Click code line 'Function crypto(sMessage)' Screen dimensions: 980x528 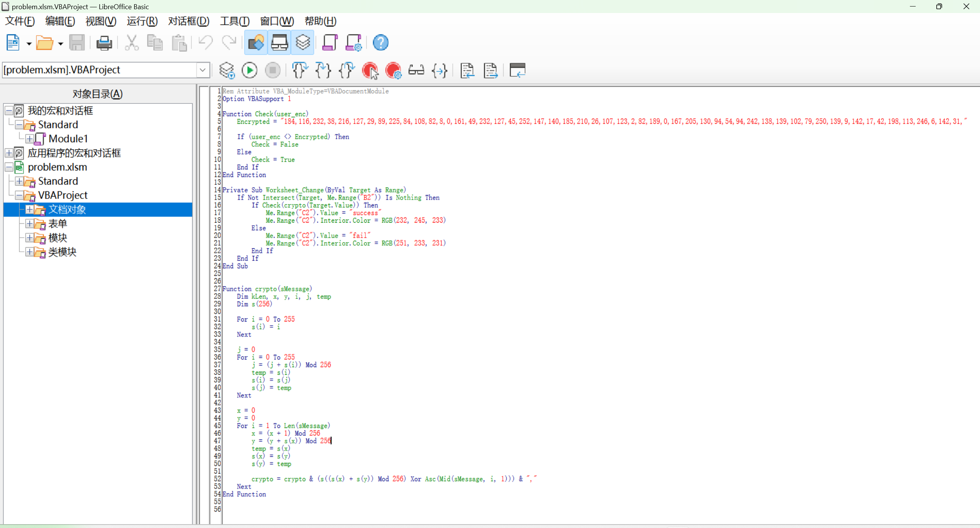(x=267, y=289)
